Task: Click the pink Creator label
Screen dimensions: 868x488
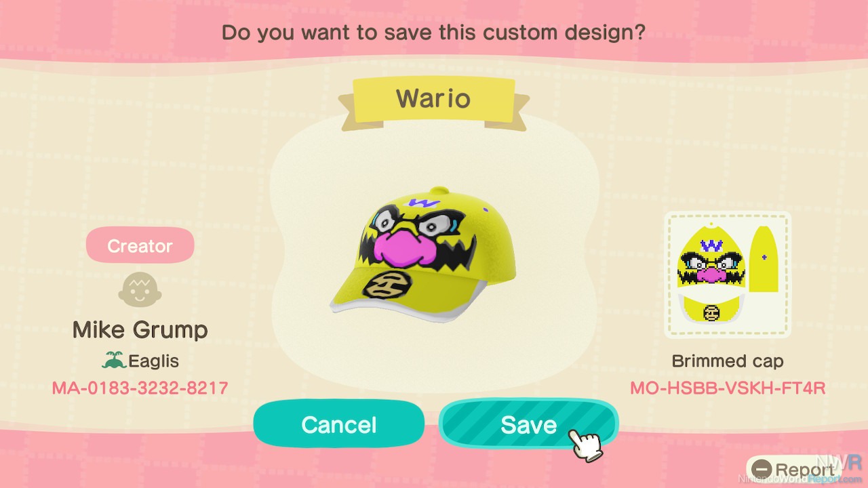Action: click(140, 245)
